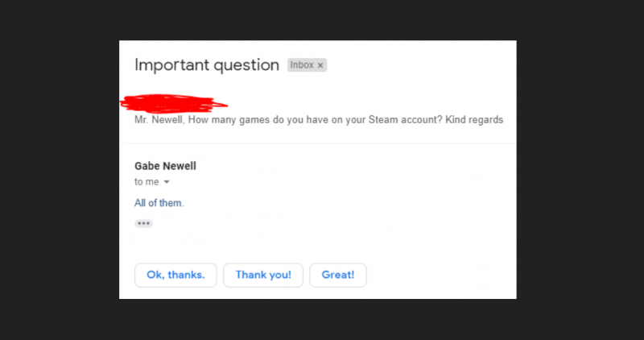Click the Gabe Newell sender name
Viewport: 644px width, 340px height.
(x=165, y=166)
